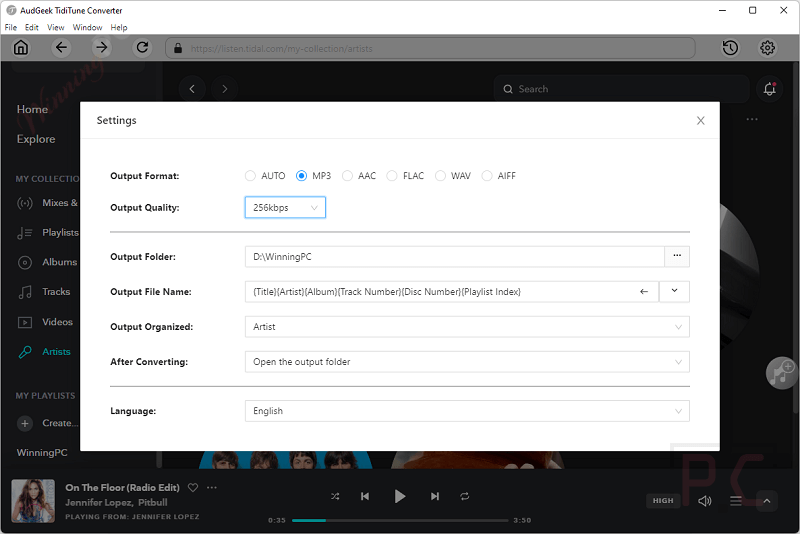Open Tidal notifications bell

(x=769, y=89)
